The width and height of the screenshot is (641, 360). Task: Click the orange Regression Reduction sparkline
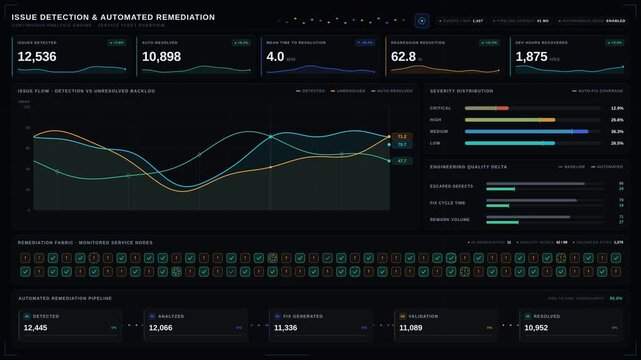(x=445, y=69)
